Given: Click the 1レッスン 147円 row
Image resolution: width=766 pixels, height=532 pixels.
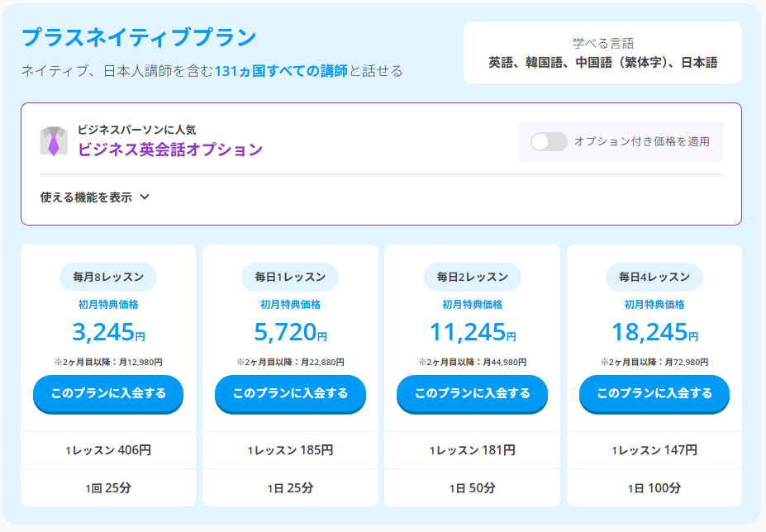Looking at the screenshot, I should (654, 450).
